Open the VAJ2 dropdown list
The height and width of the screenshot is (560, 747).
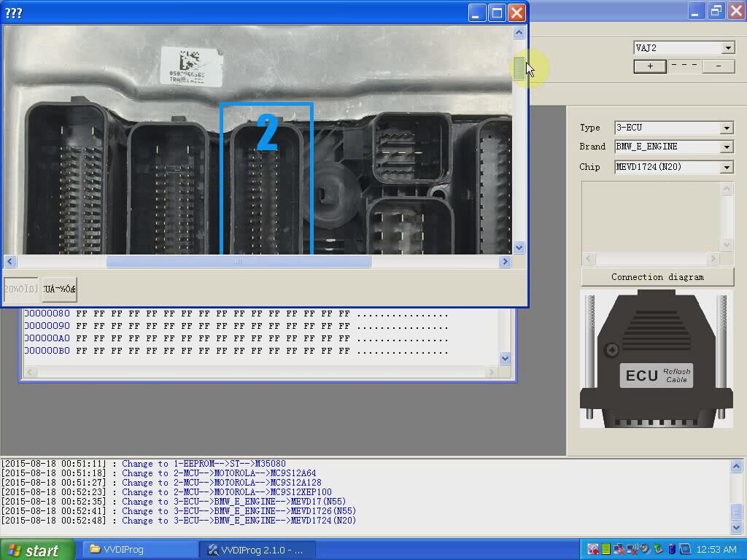pyautogui.click(x=727, y=48)
